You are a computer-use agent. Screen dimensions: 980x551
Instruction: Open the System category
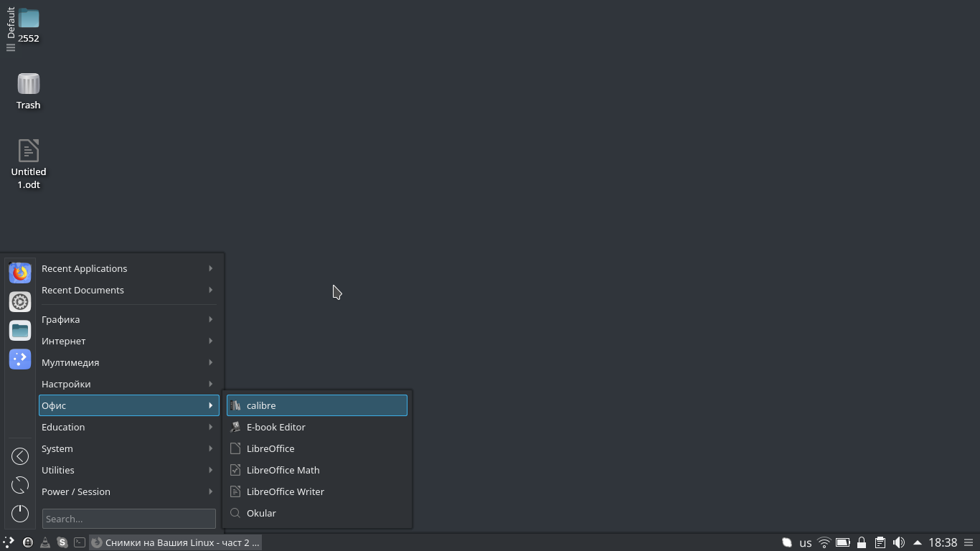128,448
